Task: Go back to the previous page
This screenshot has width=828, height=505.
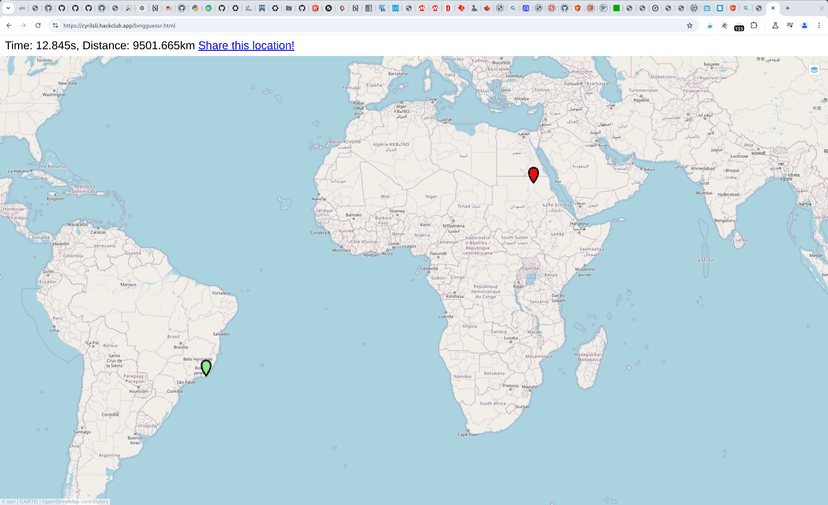Action: [x=9, y=26]
